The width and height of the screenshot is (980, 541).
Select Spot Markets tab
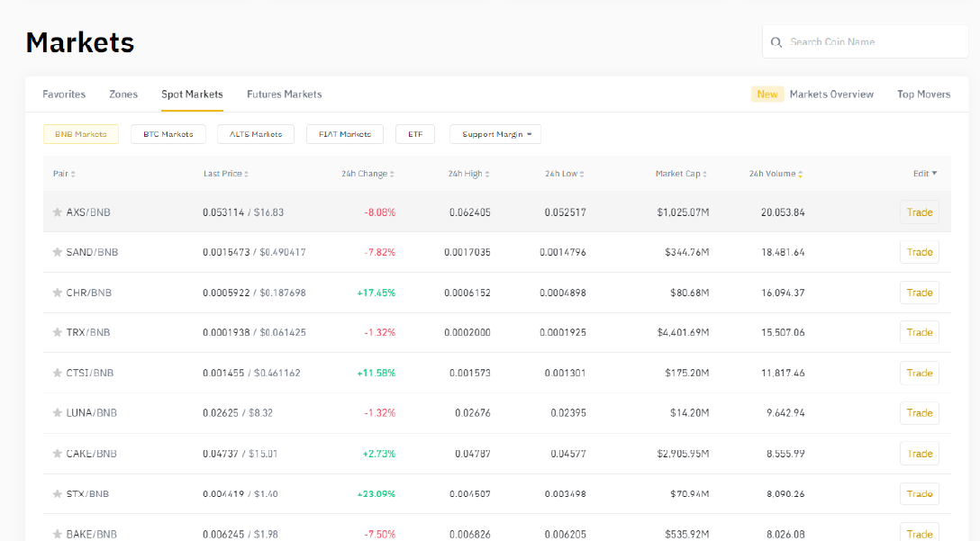tap(192, 95)
